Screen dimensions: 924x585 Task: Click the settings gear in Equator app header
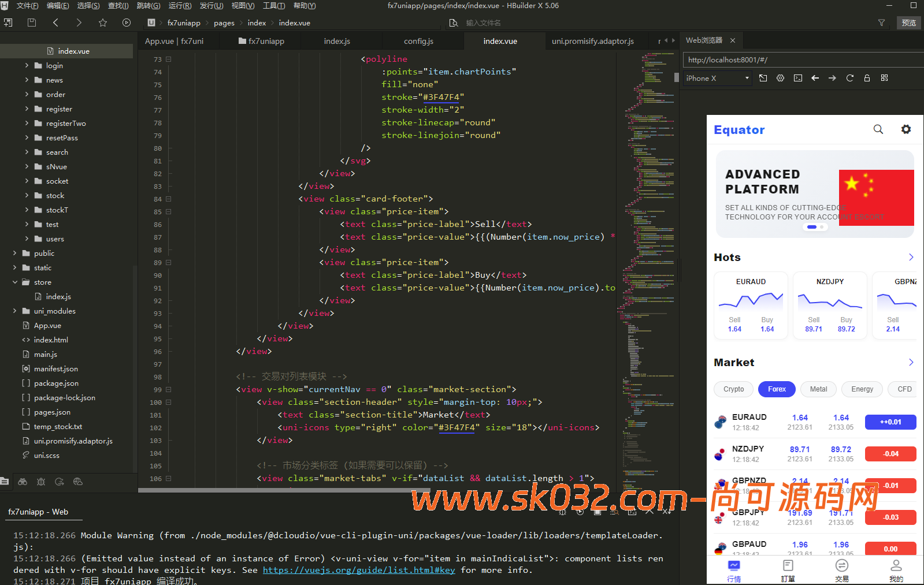click(906, 129)
